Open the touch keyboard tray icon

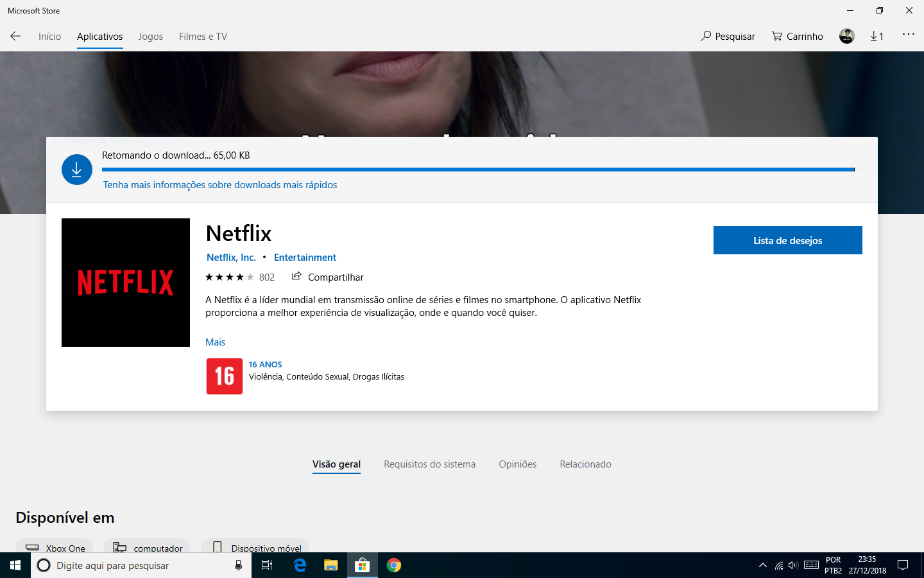[x=811, y=565]
